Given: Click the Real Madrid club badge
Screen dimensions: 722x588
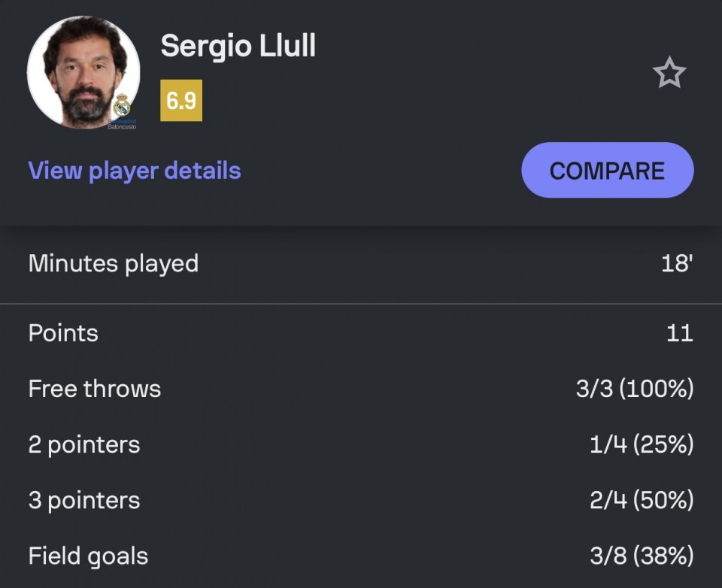Looking at the screenshot, I should (x=122, y=105).
